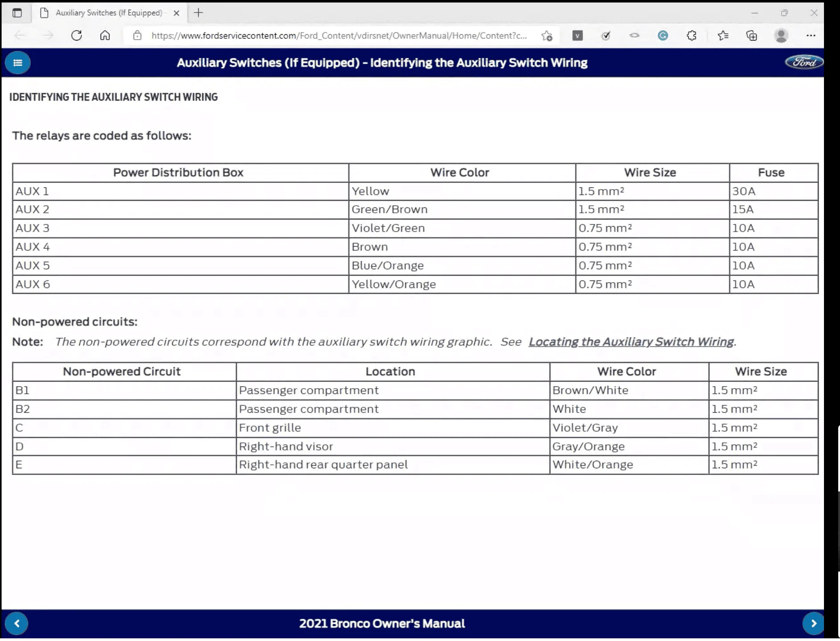
Task: Click The relays are coded as follows text
Action: pos(102,136)
